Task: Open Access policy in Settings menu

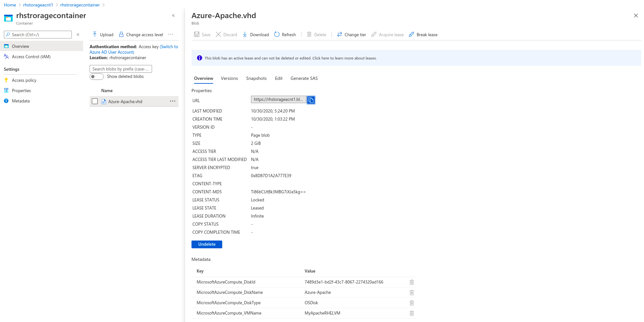Action: (x=24, y=80)
